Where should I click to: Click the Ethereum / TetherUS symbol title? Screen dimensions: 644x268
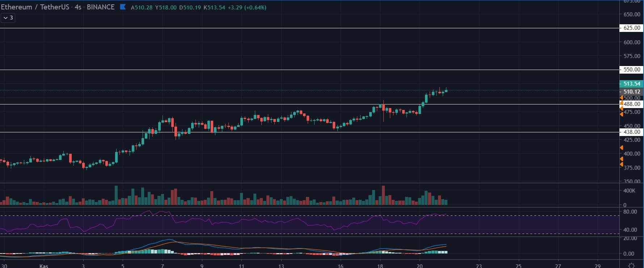(x=35, y=7)
